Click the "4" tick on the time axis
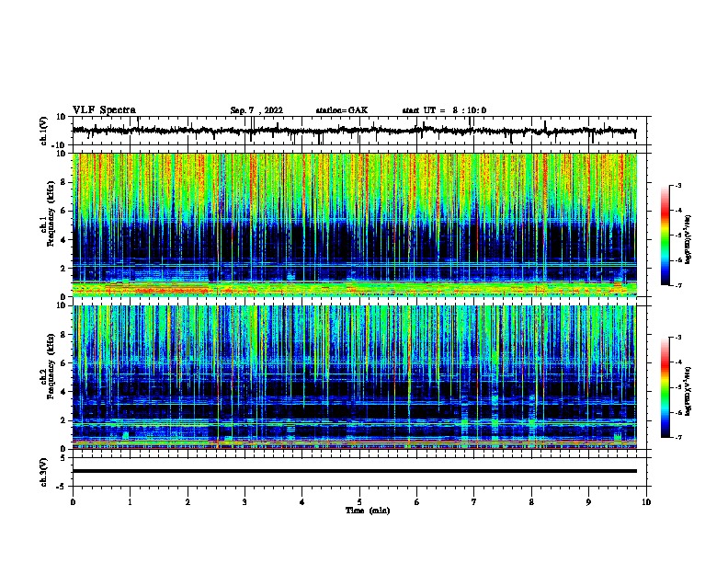This screenshot has width=728, height=563. [x=302, y=502]
